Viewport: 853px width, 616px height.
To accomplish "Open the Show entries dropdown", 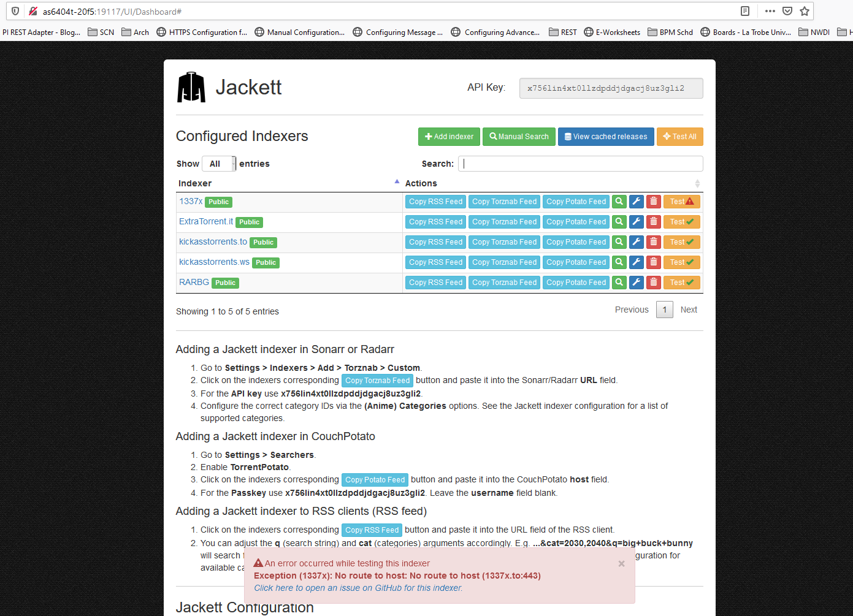I will 219,164.
